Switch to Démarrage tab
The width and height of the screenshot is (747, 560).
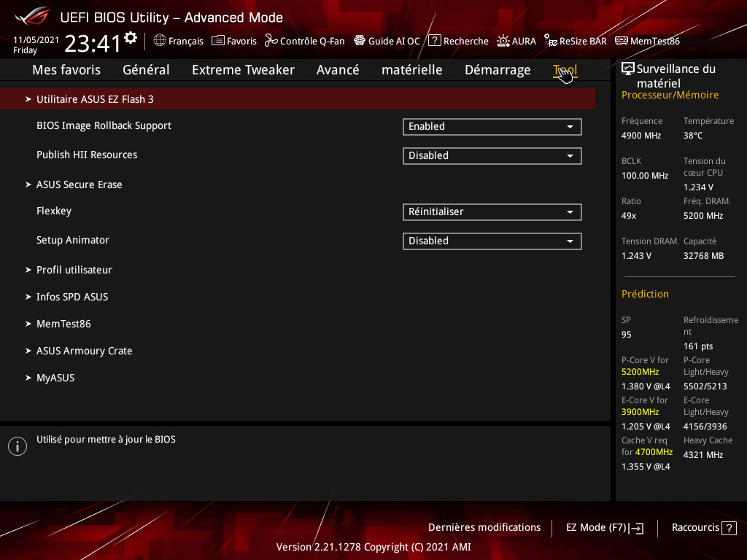(498, 70)
